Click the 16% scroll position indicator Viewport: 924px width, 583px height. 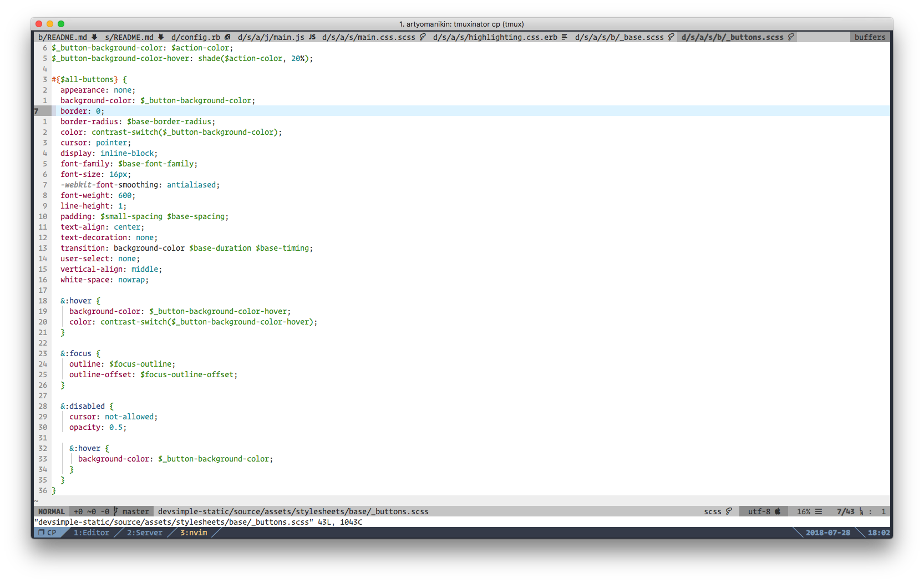point(804,511)
